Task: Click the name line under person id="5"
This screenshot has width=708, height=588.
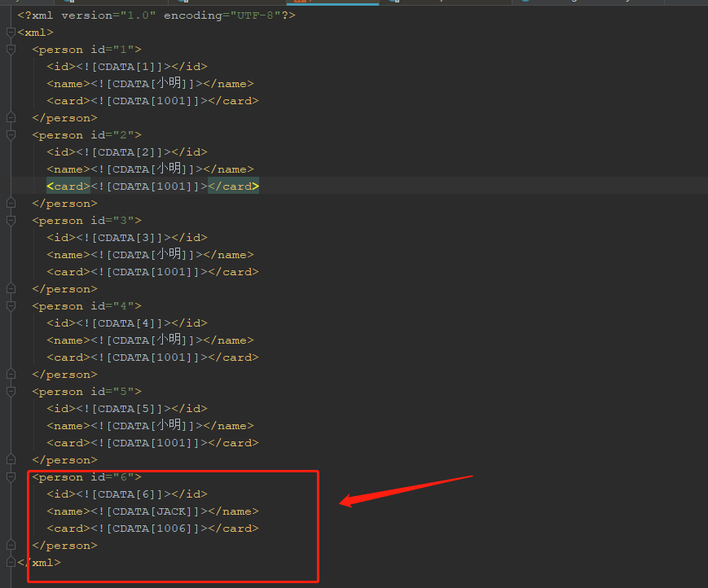Action: 150,426
